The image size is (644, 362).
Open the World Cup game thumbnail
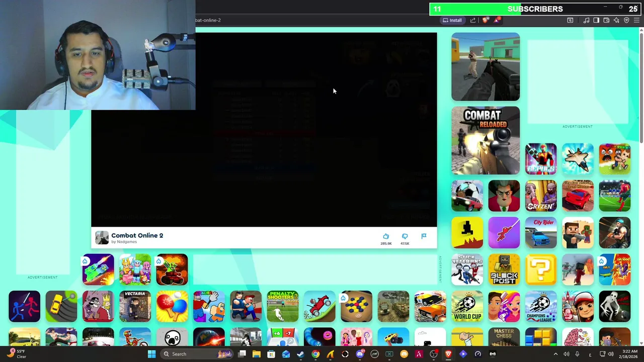click(x=467, y=306)
